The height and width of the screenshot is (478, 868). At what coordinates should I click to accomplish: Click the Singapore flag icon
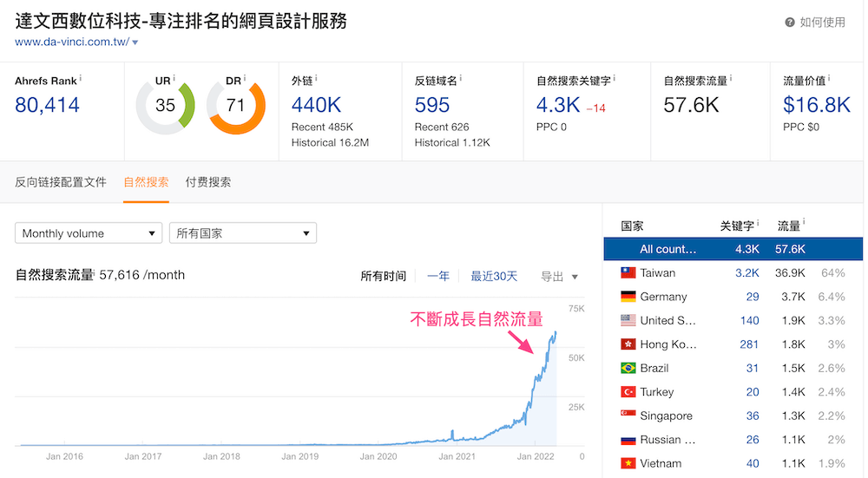coord(628,414)
